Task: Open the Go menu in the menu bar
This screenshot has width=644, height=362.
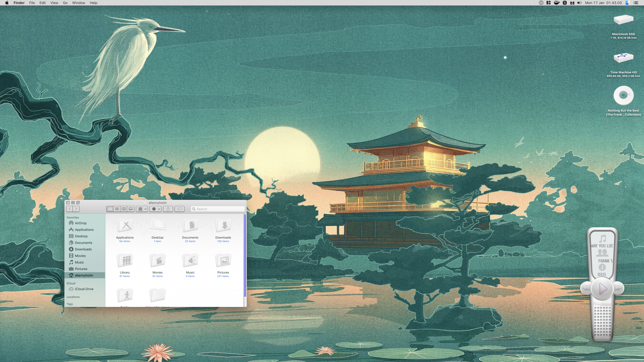Action: click(x=65, y=3)
